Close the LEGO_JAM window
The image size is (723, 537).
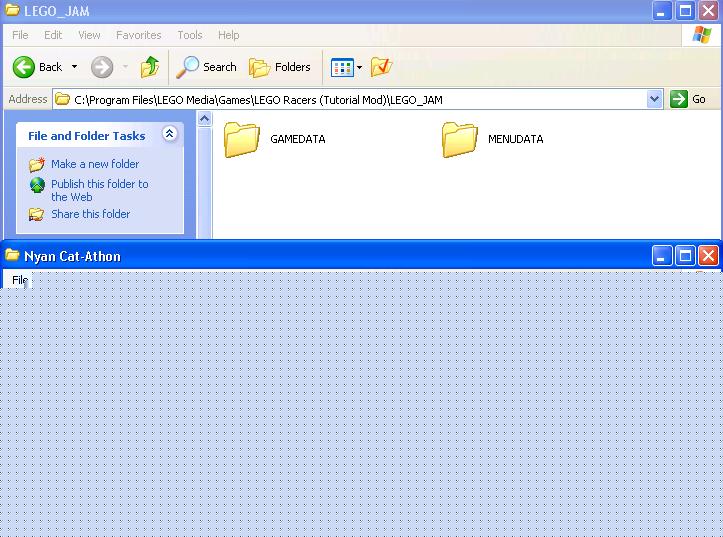709,11
